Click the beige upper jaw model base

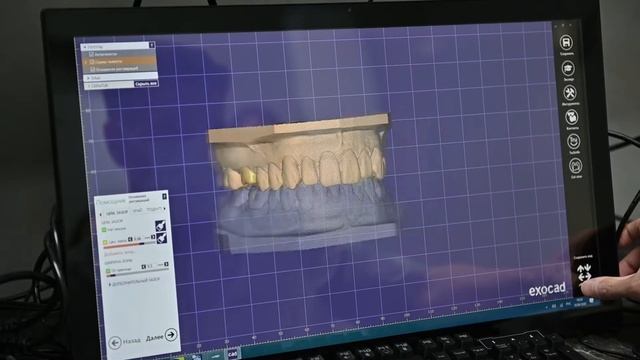click(298, 129)
